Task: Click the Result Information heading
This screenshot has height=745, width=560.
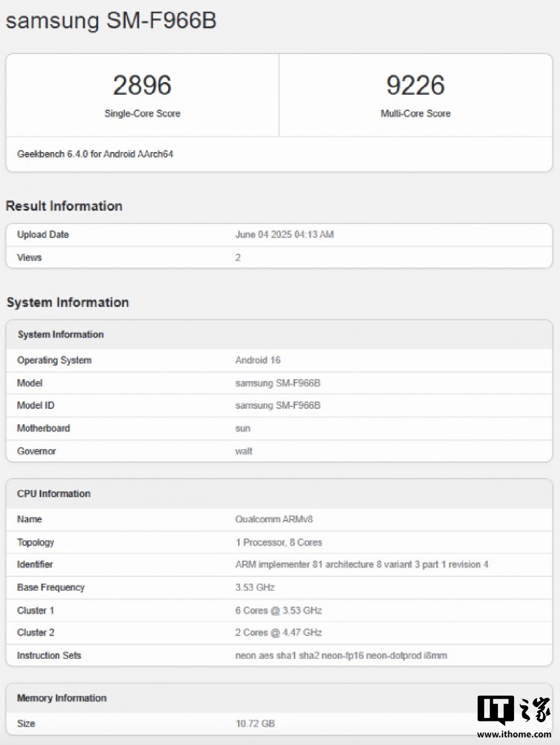Action: [x=64, y=206]
